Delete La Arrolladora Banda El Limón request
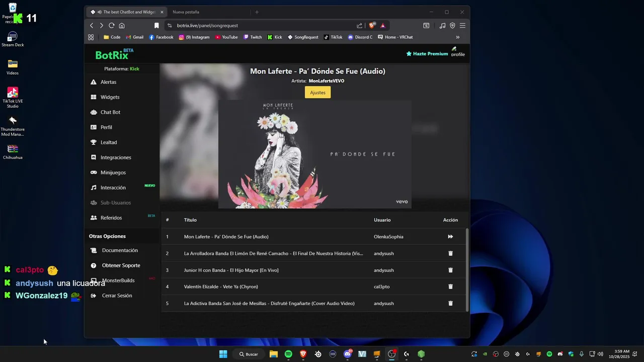Viewport: 644px width, 362px height. click(x=450, y=253)
